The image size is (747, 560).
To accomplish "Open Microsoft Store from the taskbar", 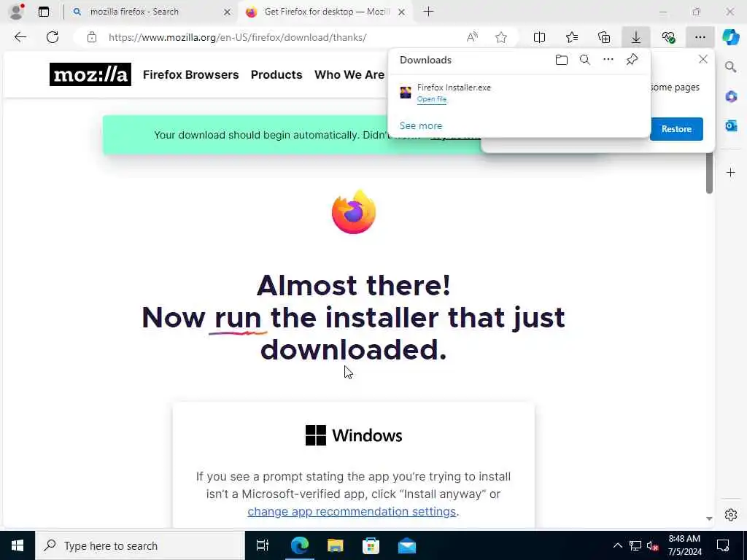I will (x=371, y=545).
